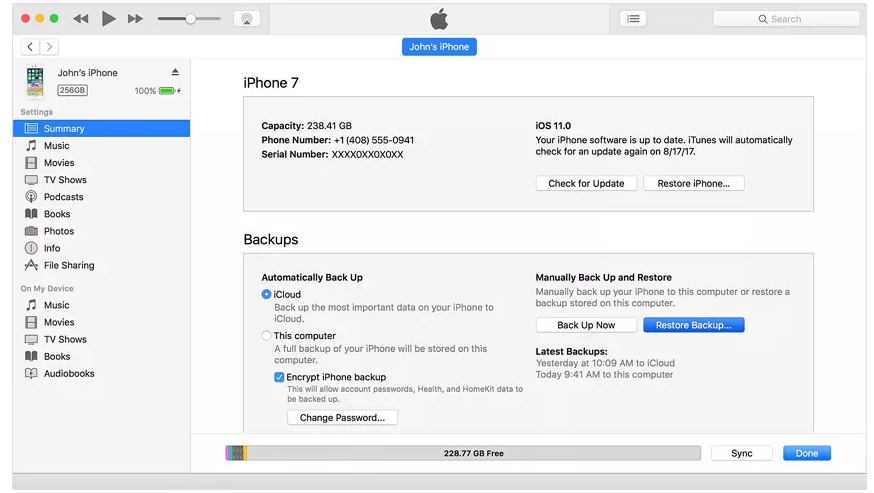
Task: Open the AirPlay output icon
Action: click(x=246, y=19)
